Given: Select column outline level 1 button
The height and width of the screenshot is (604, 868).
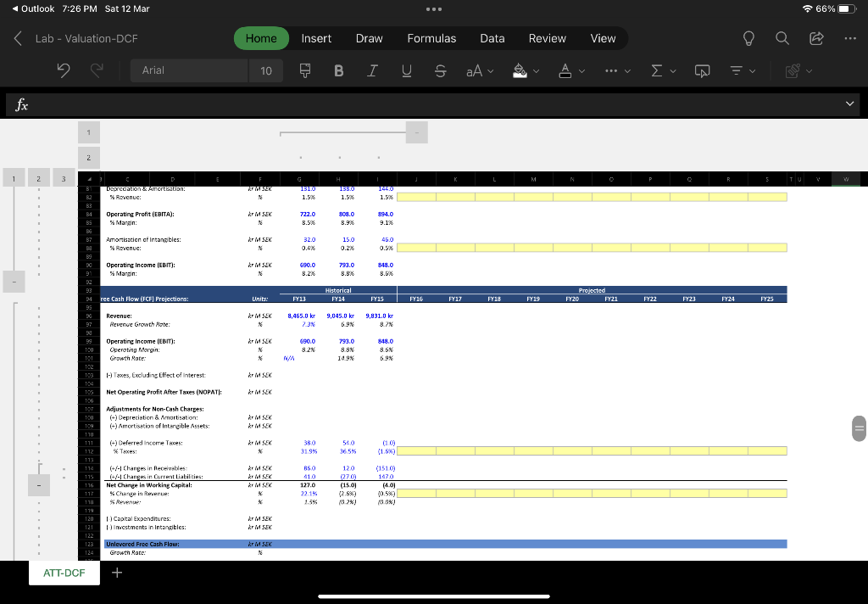Looking at the screenshot, I should [x=88, y=132].
